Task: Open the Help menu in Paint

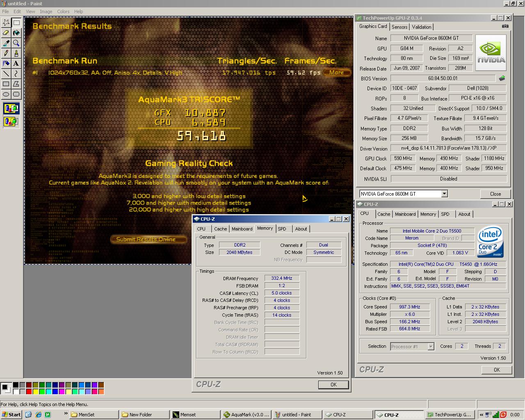Action: (x=78, y=11)
